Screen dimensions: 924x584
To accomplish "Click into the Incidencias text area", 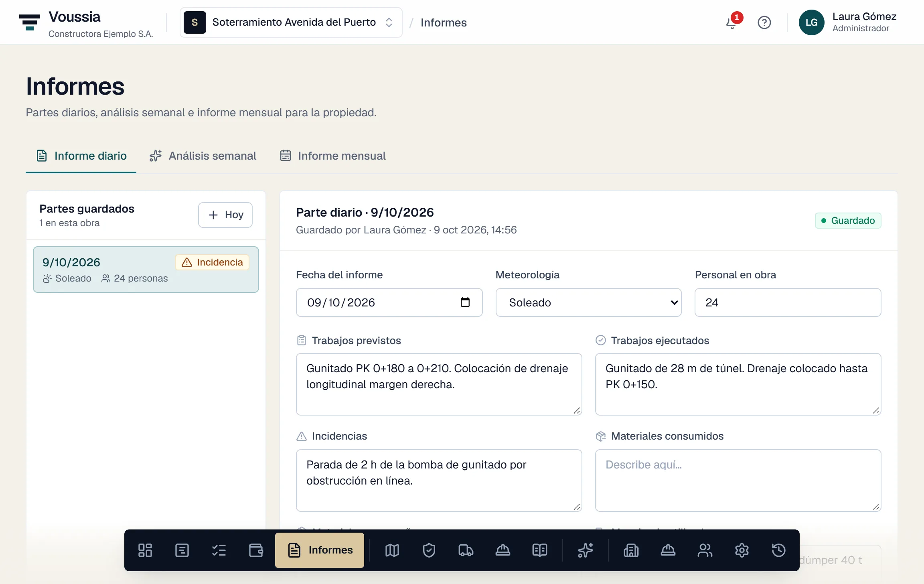I will [439, 481].
